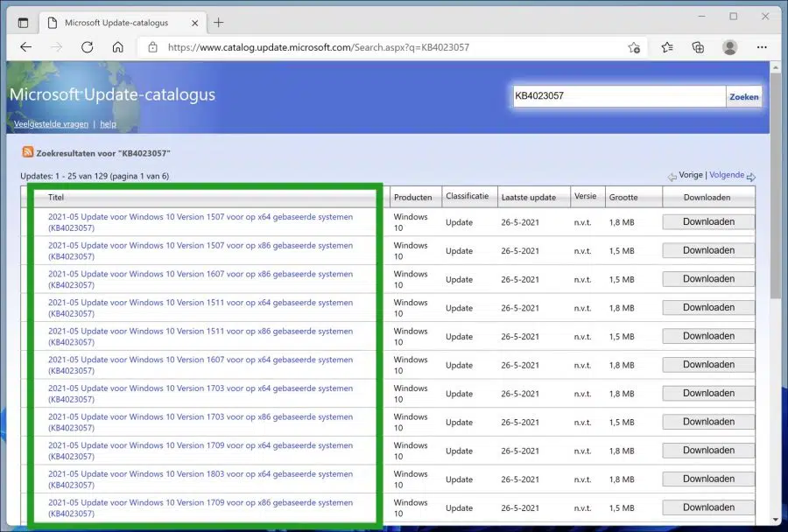This screenshot has height=532, width=788.
Task: Close the Microsoft Update-catalogus tab
Action: pyautogui.click(x=195, y=23)
